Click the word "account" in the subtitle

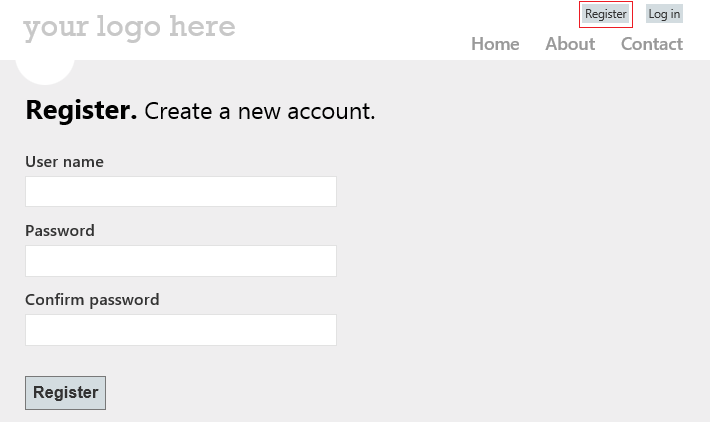[329, 111]
